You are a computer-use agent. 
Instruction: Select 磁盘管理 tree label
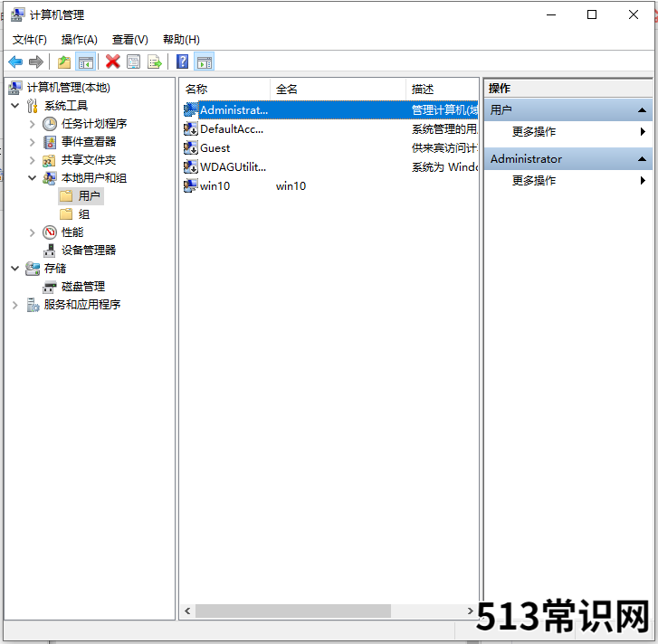[x=83, y=287]
